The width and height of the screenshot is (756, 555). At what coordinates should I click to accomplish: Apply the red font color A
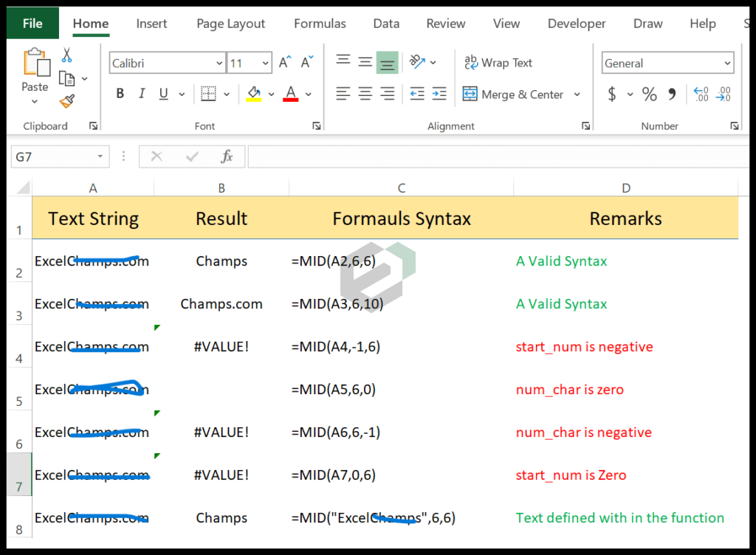(x=290, y=94)
